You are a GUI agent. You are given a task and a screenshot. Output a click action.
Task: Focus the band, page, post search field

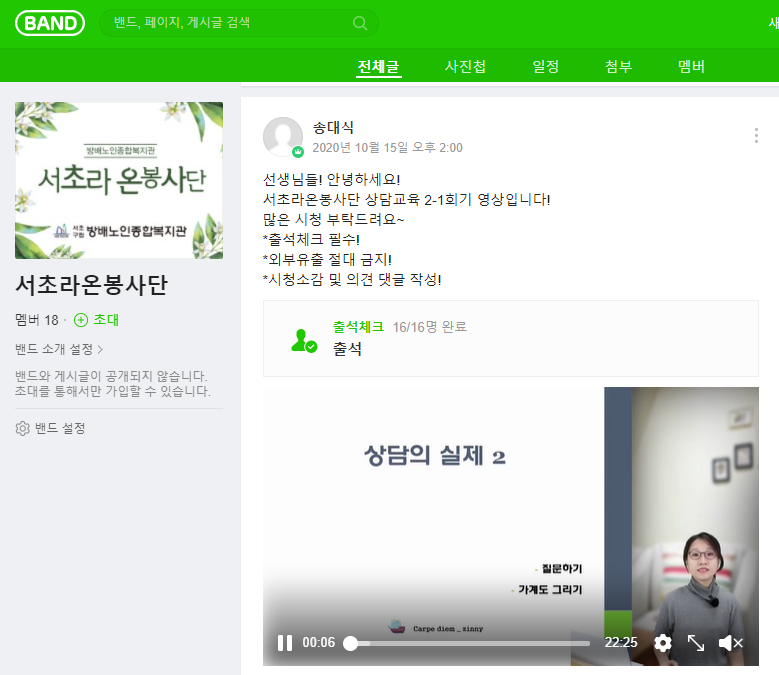pos(239,23)
